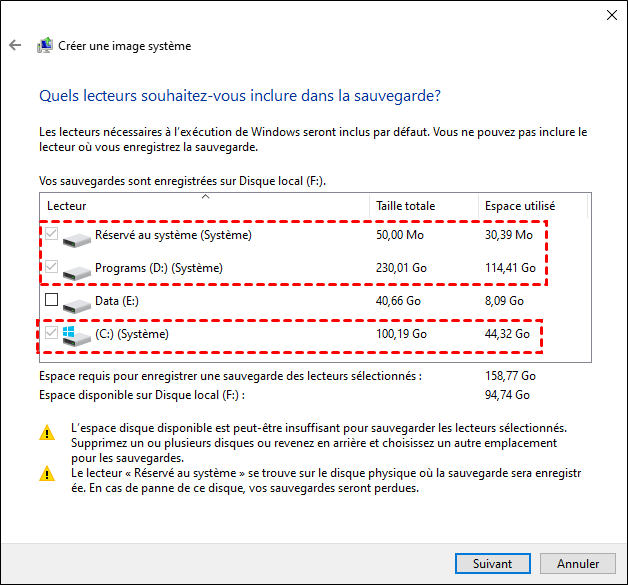
Task: Click the 230,01 Go total size value
Action: (x=401, y=268)
